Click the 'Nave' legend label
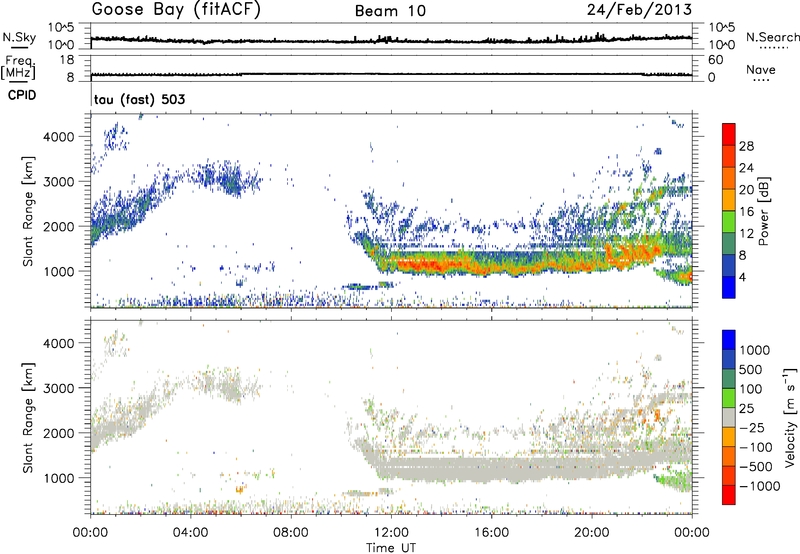The height and width of the screenshot is (554, 800). 761,69
